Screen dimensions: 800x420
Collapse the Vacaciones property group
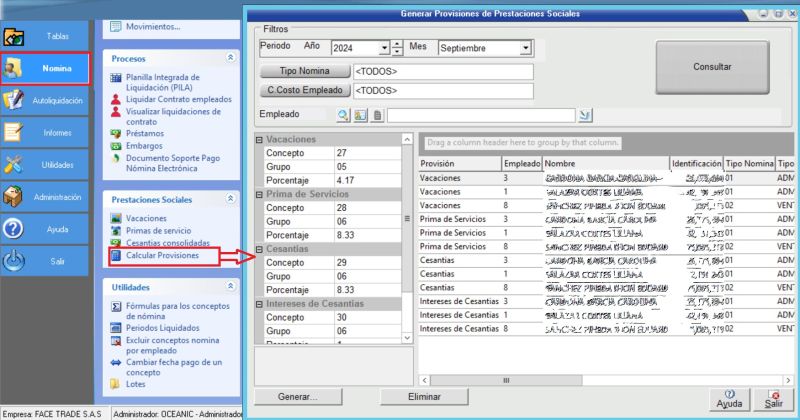[260, 140]
